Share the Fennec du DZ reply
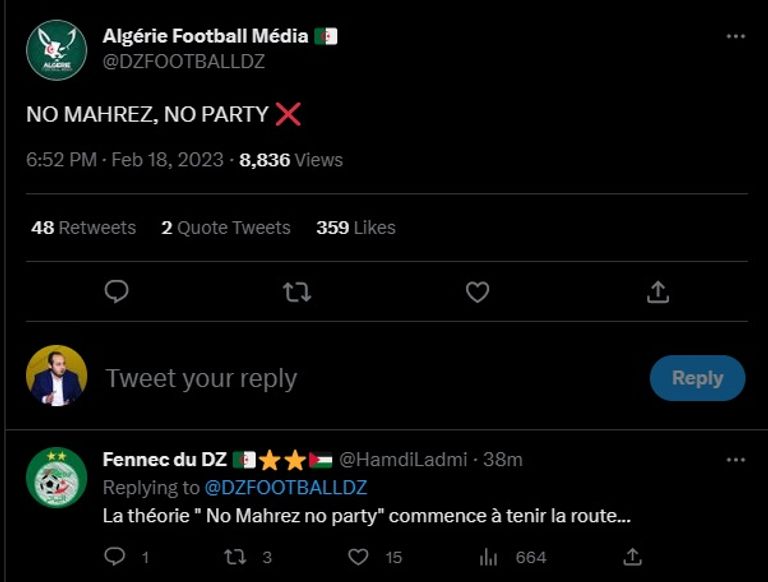This screenshot has height=582, width=768. 632,557
